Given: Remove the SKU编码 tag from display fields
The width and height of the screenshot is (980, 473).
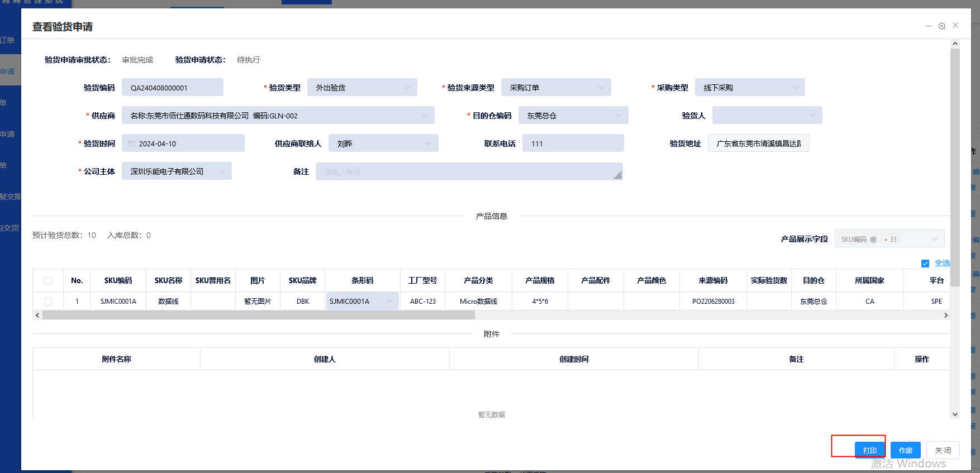Looking at the screenshot, I should click(873, 240).
